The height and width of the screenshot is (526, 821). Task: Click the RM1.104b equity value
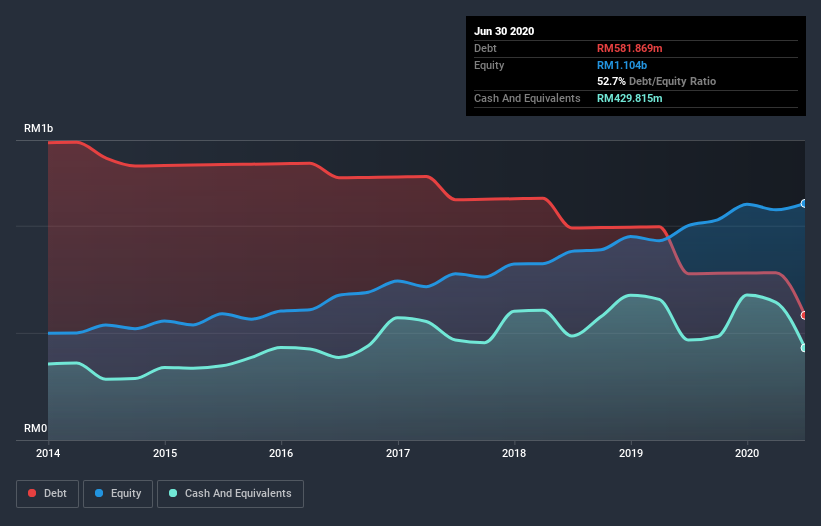[622, 65]
